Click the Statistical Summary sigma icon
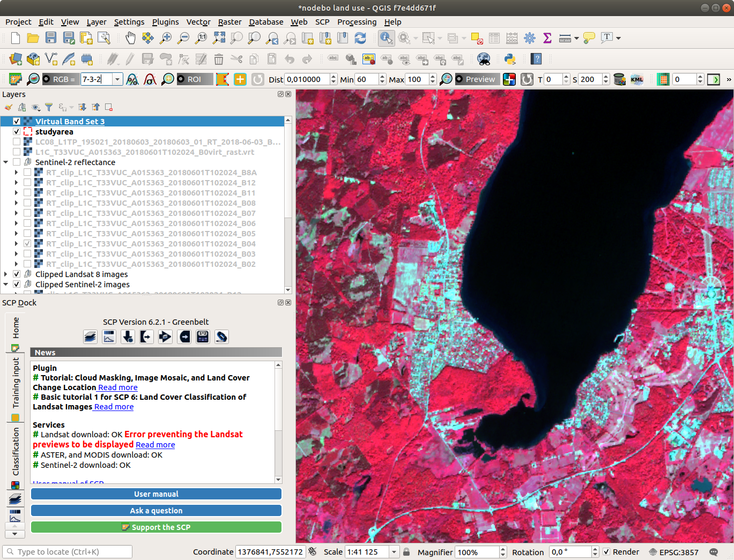Viewport: 734px width, 560px height. click(x=547, y=38)
